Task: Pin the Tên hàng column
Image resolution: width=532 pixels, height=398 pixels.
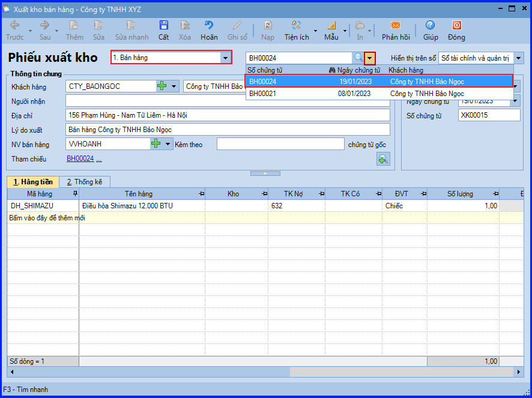Action: click(202, 194)
